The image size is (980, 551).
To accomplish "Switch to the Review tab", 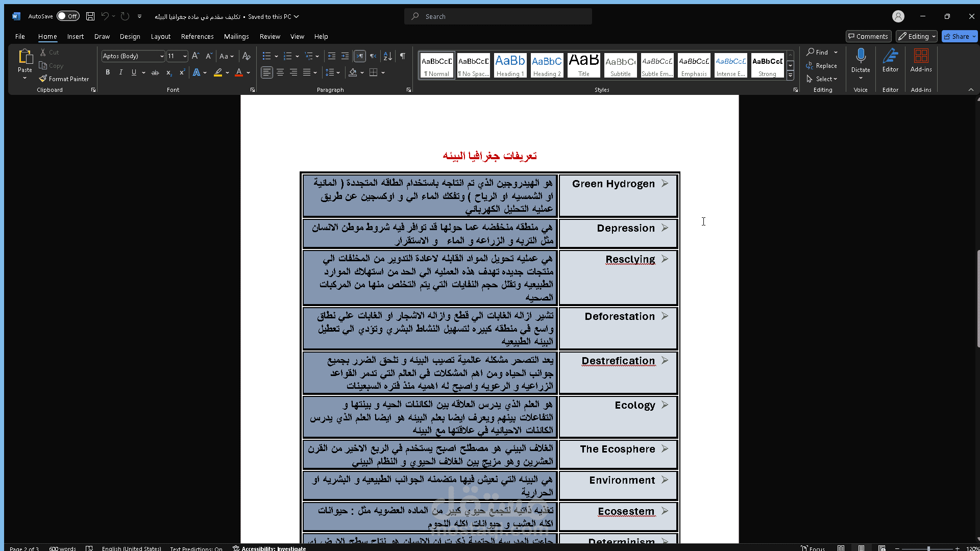I will pos(270,36).
